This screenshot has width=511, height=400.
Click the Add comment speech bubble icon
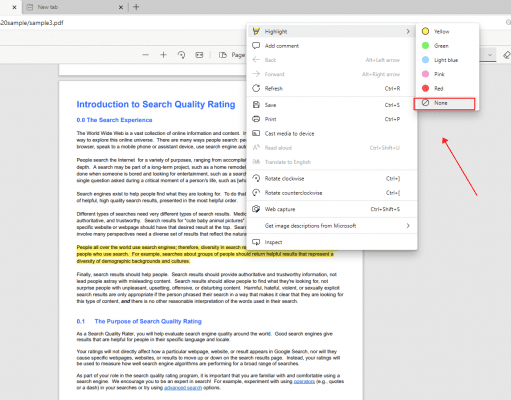[256, 46]
